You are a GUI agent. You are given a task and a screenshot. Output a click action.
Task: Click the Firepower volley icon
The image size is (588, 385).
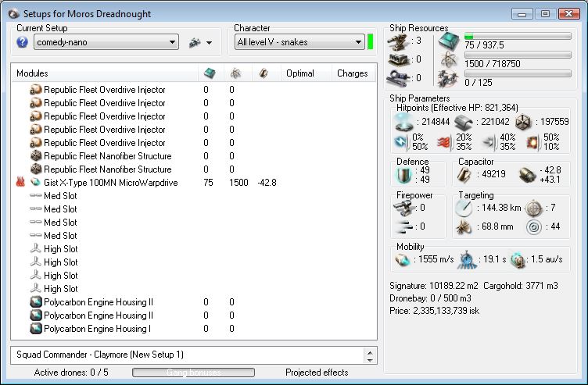(404, 226)
